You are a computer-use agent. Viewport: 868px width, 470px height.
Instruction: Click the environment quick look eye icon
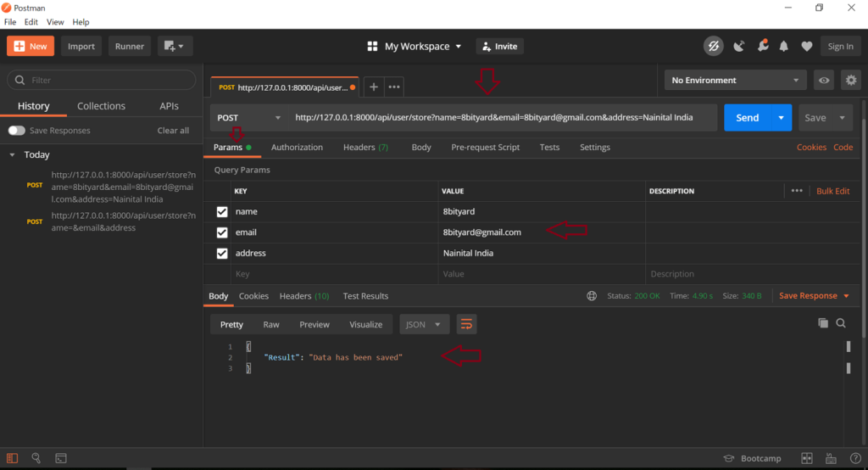[x=823, y=81]
